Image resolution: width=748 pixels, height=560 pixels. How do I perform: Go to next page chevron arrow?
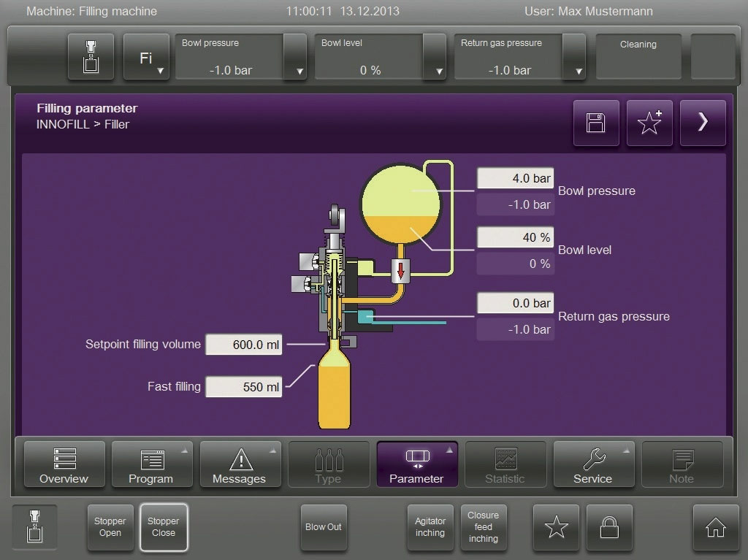click(x=703, y=123)
